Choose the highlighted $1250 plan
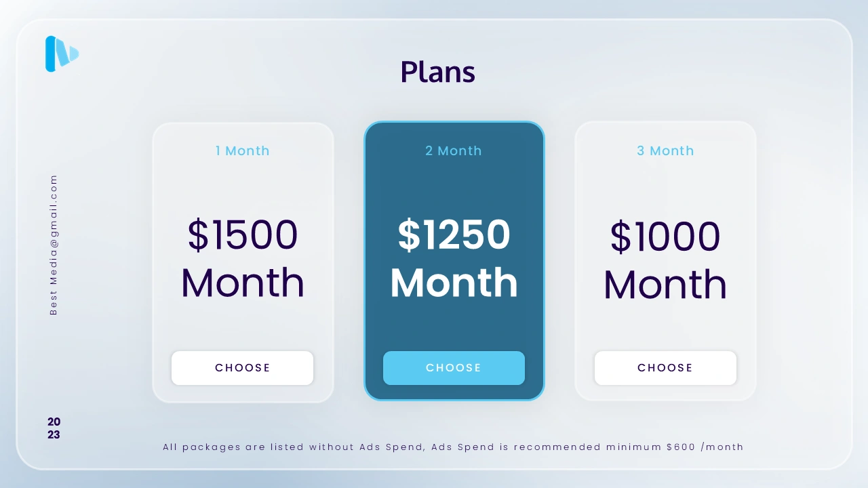The height and width of the screenshot is (488, 868). 454,367
